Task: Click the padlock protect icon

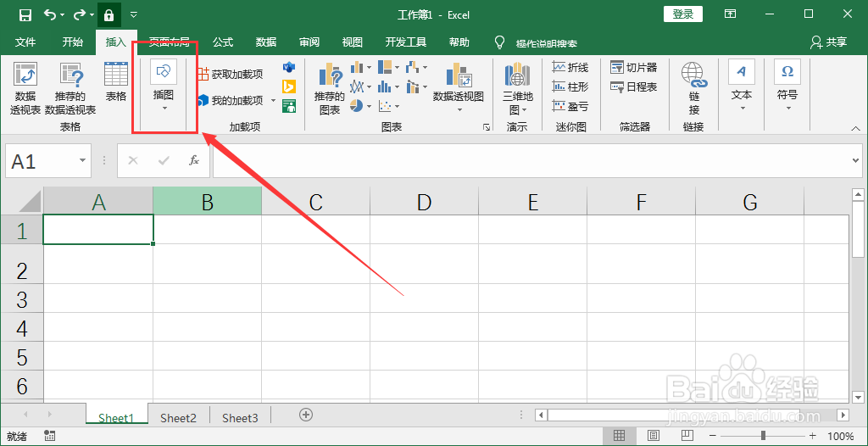Action: (109, 15)
